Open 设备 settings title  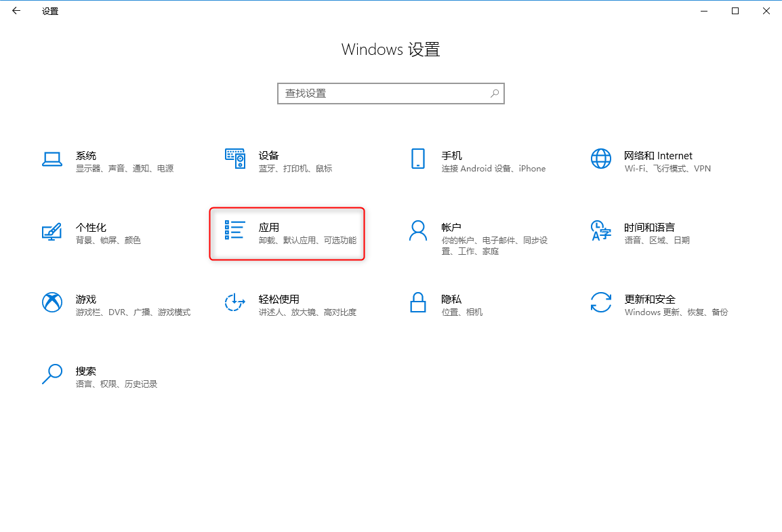click(269, 156)
